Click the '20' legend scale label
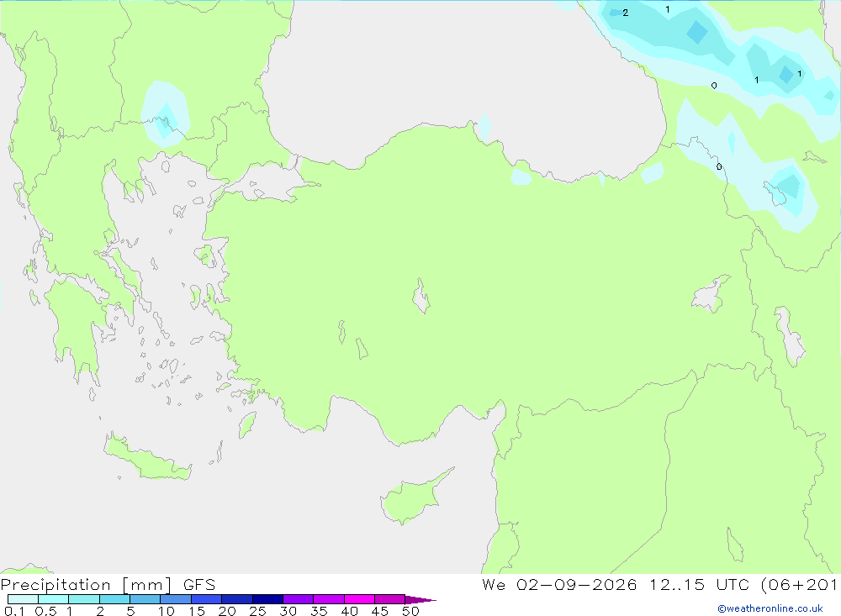 pos(227,611)
